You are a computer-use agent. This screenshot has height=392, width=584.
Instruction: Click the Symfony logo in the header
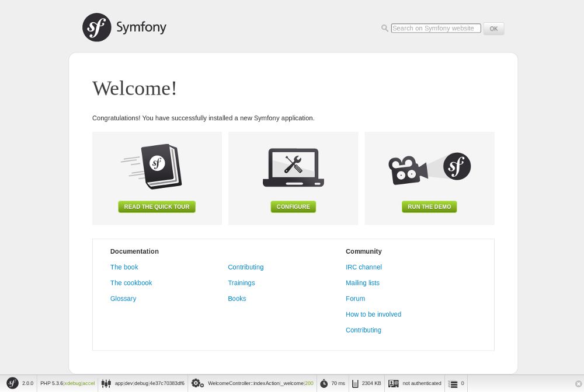pyautogui.click(x=124, y=27)
